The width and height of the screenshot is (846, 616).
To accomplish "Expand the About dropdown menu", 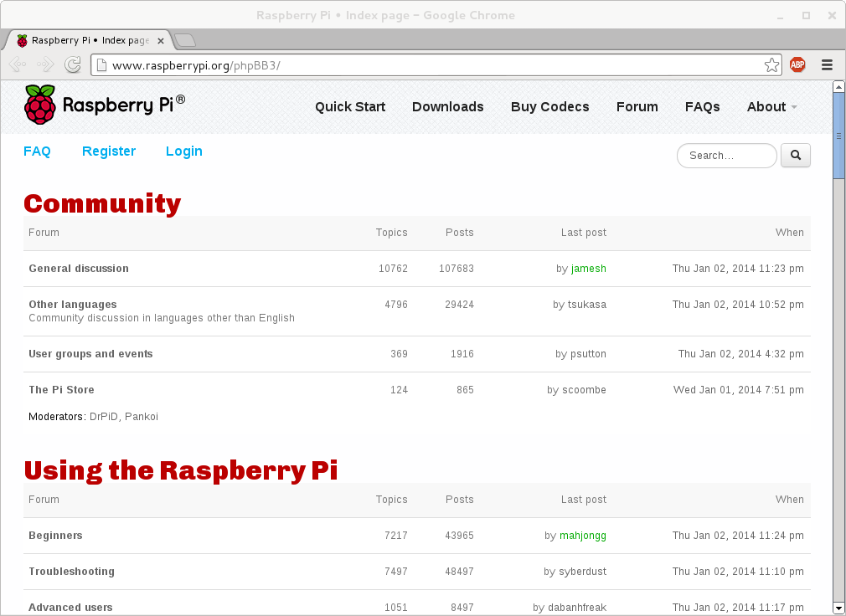I will 771,106.
